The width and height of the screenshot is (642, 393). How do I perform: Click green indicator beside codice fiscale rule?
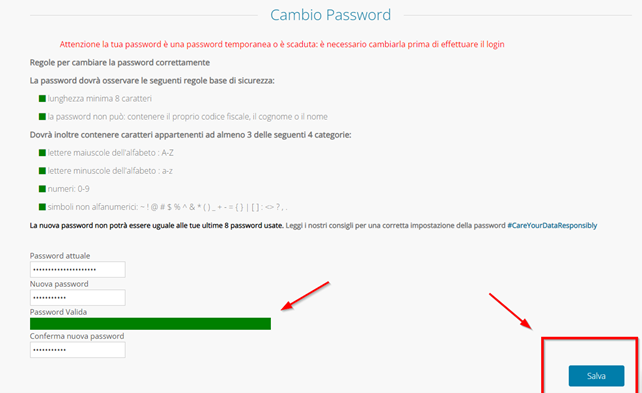[x=42, y=117]
